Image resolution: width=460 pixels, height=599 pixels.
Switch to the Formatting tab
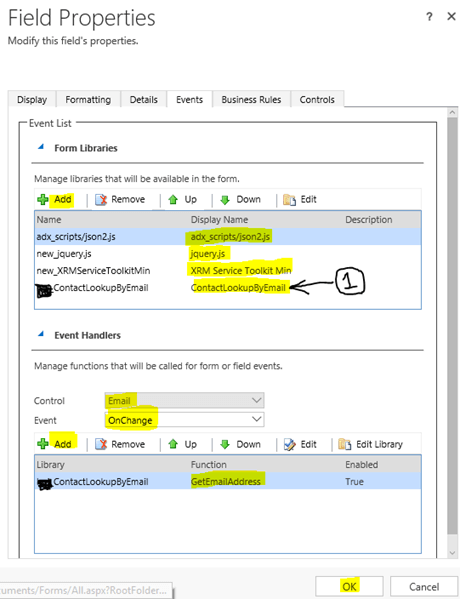click(88, 100)
